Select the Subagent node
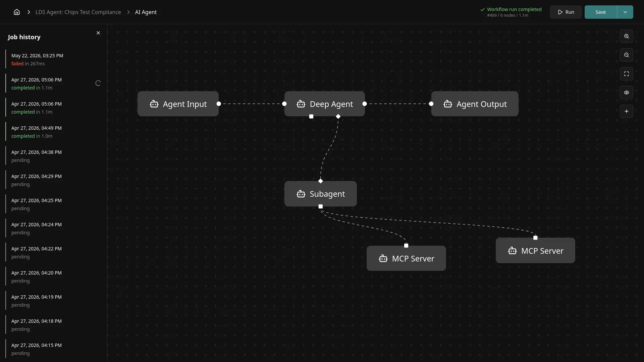The width and height of the screenshot is (644, 362). pyautogui.click(x=320, y=194)
